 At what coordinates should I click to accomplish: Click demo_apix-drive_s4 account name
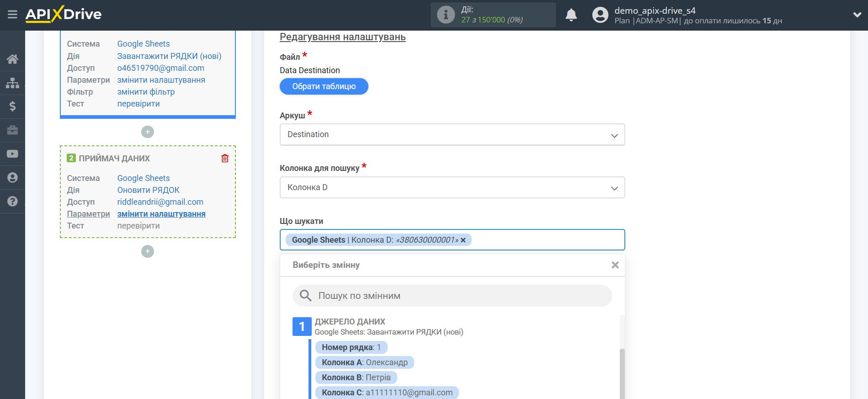click(x=655, y=11)
